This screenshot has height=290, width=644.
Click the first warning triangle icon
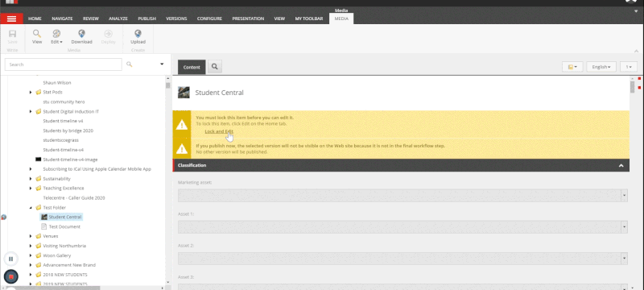point(182,125)
